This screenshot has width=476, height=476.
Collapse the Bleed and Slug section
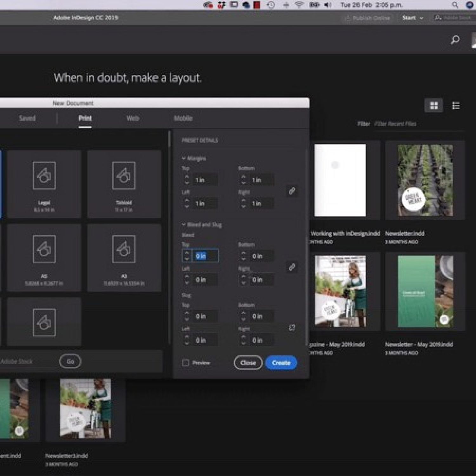tap(184, 225)
